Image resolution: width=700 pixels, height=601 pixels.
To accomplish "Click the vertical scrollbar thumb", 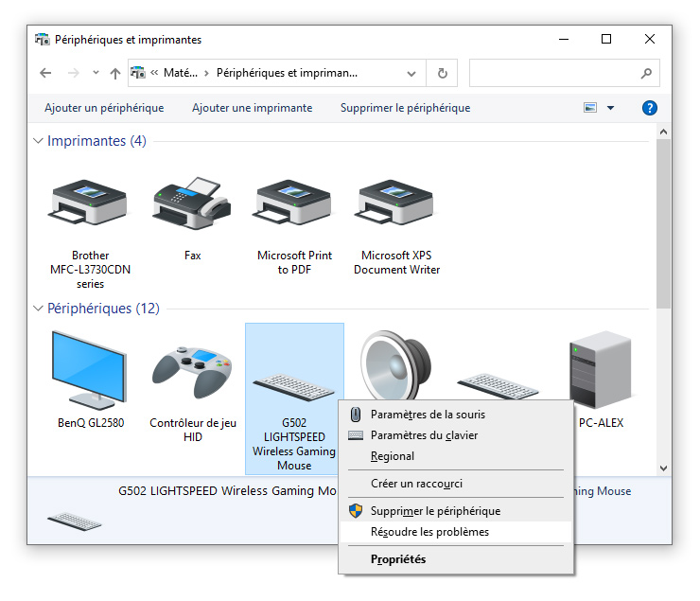I will point(663,223).
